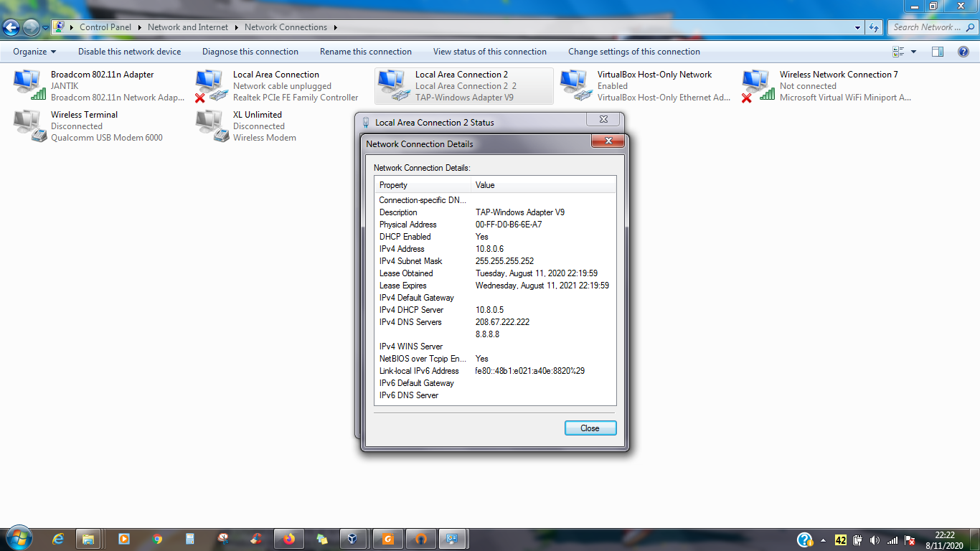This screenshot has width=980, height=551.
Task: Refresh the Network Connections folder
Action: click(x=874, y=27)
